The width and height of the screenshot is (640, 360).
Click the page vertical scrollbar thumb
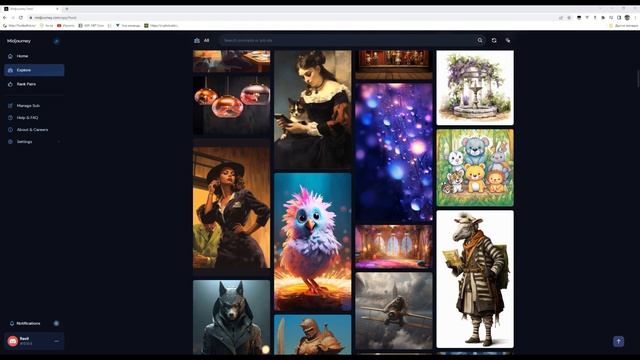pyautogui.click(x=638, y=78)
